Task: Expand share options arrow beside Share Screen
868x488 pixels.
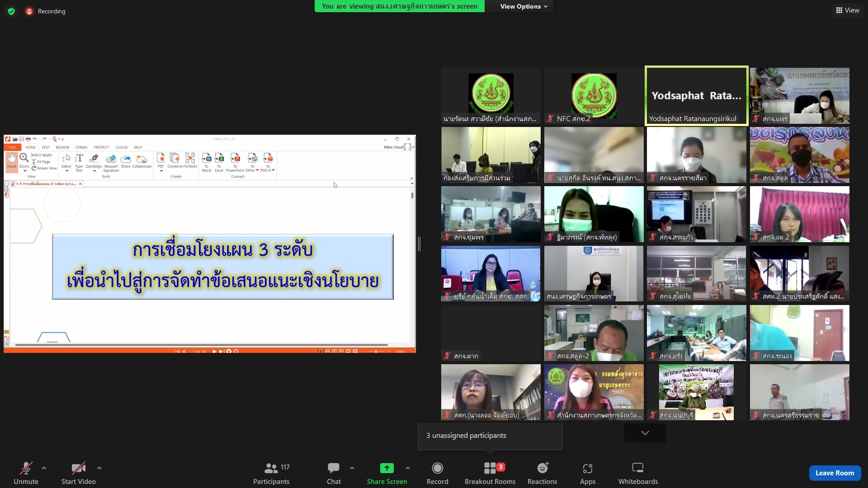Action: (x=408, y=468)
